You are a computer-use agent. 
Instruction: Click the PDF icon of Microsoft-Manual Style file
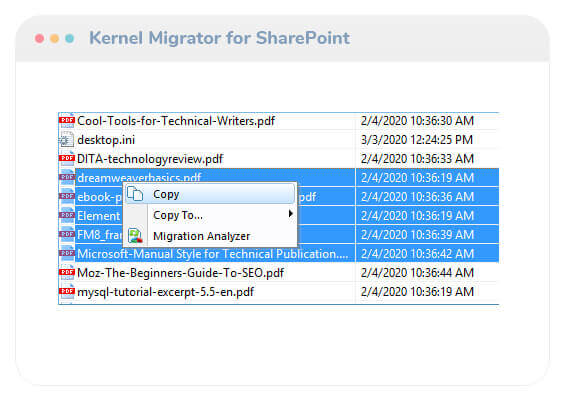pos(67,254)
